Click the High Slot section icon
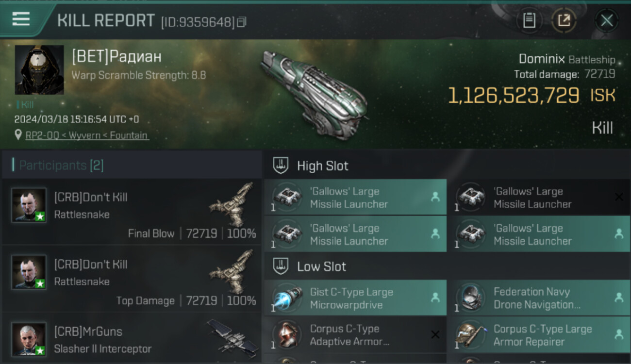This screenshot has height=364, width=631. click(x=280, y=165)
